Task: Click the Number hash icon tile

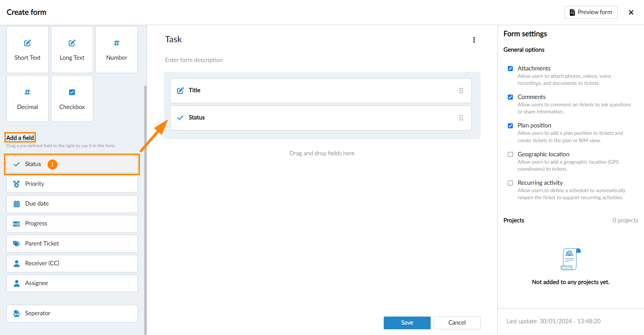Action: [116, 43]
